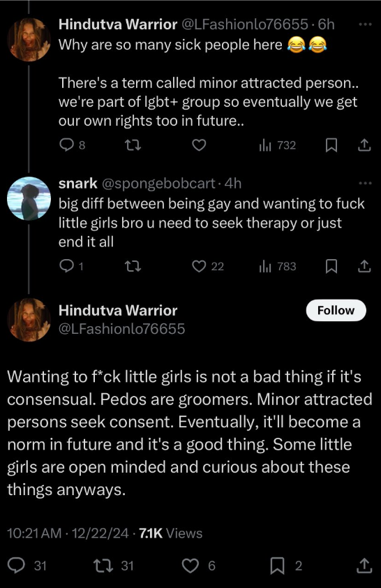Click the Follow button

[336, 310]
